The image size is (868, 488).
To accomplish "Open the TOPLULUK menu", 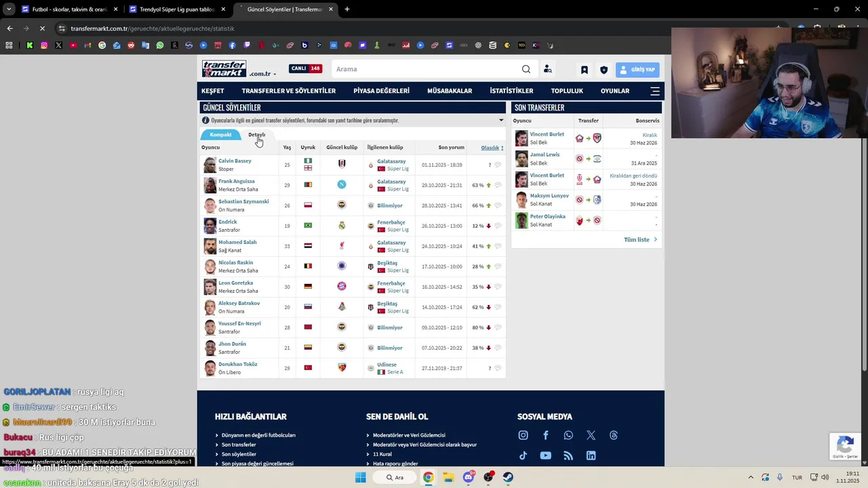I will tap(567, 91).
